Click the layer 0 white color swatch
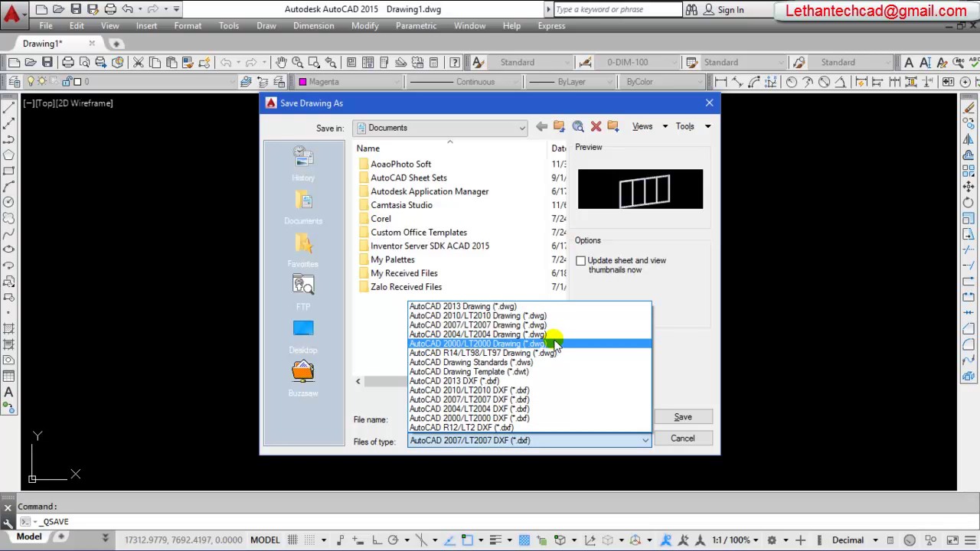 tap(77, 81)
